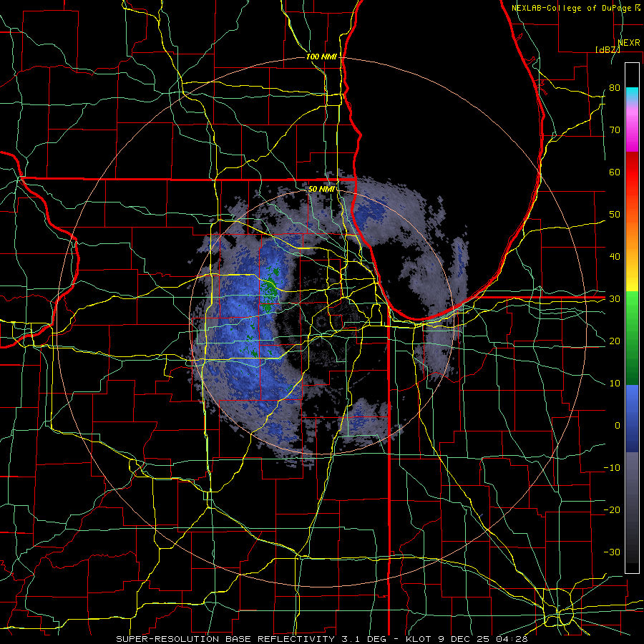This screenshot has height=644, width=644.
Task: Click SUPER-RESOLUTION BASE REFLECTIVITY caption text
Action: click(225, 639)
